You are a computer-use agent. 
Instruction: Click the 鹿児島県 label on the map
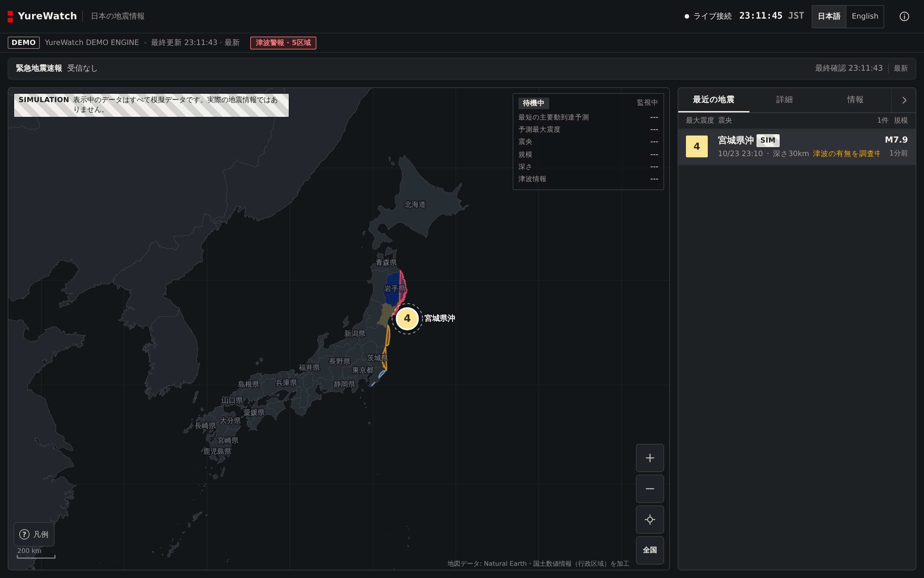tap(217, 451)
